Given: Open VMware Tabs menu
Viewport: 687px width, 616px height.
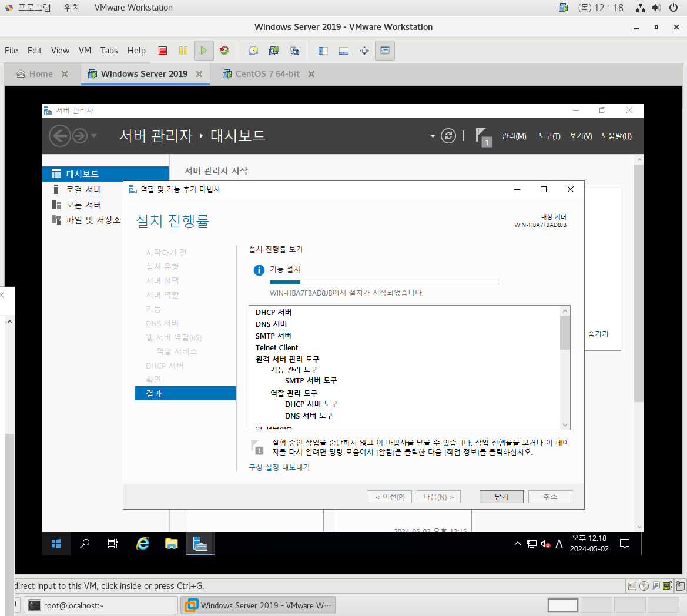Looking at the screenshot, I should pyautogui.click(x=109, y=51).
